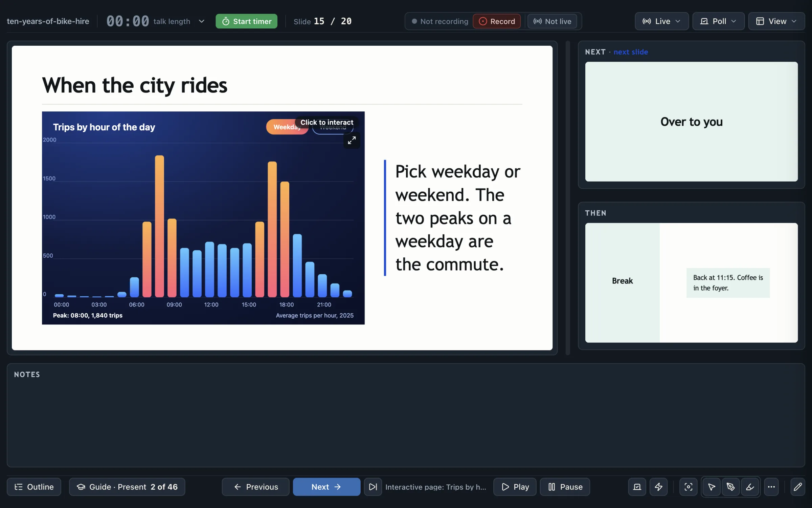812x508 pixels.
Task: Click 'Peak: 08:00, 1,840 trips' caption
Action: (88, 315)
